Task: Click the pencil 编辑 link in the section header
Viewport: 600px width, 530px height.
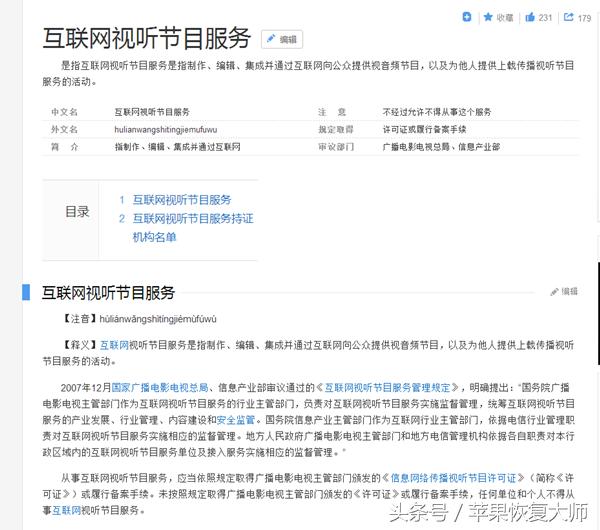Action: pos(564,292)
